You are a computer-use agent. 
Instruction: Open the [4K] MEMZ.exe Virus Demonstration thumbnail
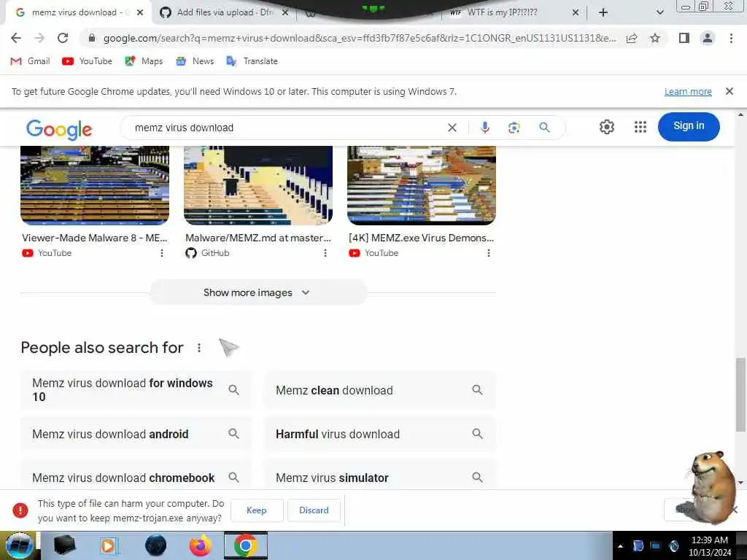pos(422,185)
